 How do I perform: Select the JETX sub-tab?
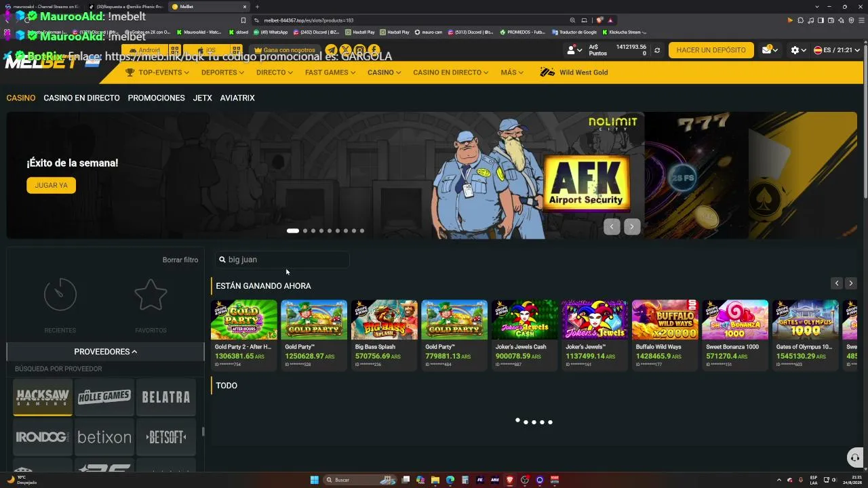202,98
